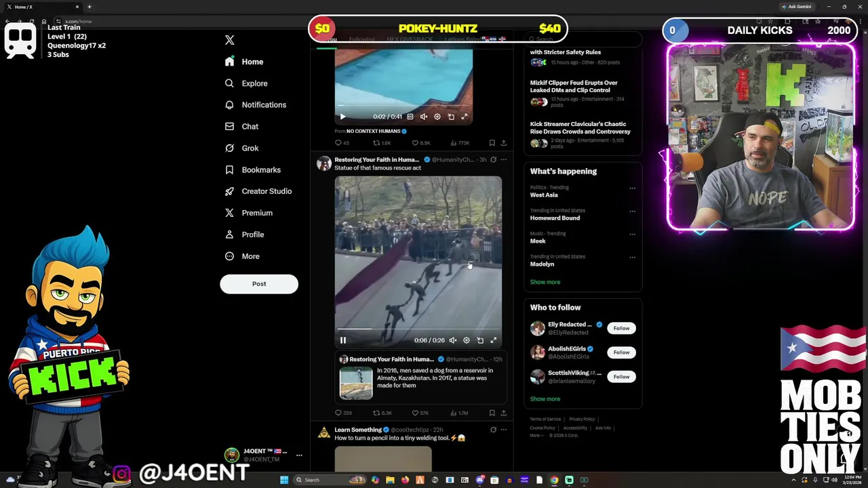Bookmark the statue rescue post
868x488 pixels.
[x=492, y=413]
